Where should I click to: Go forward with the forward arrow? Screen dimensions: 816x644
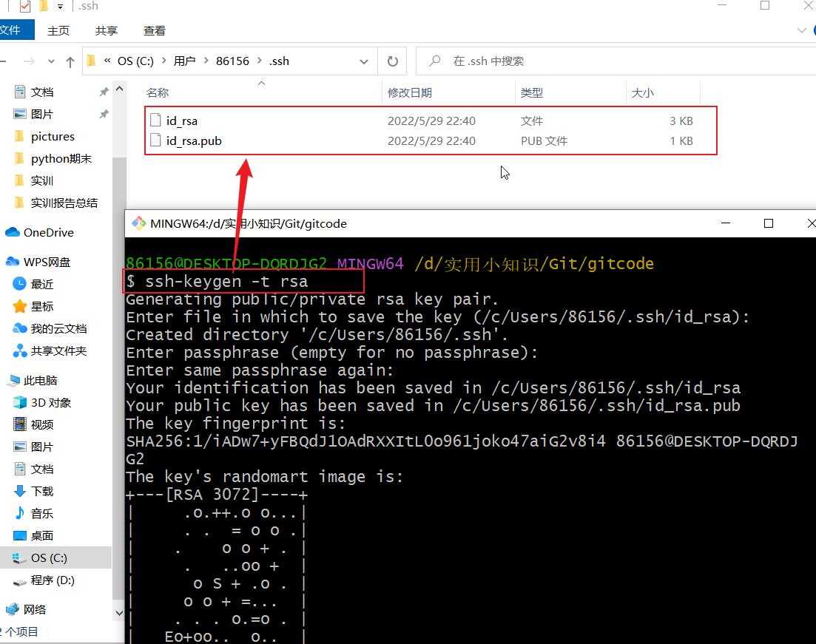29,61
